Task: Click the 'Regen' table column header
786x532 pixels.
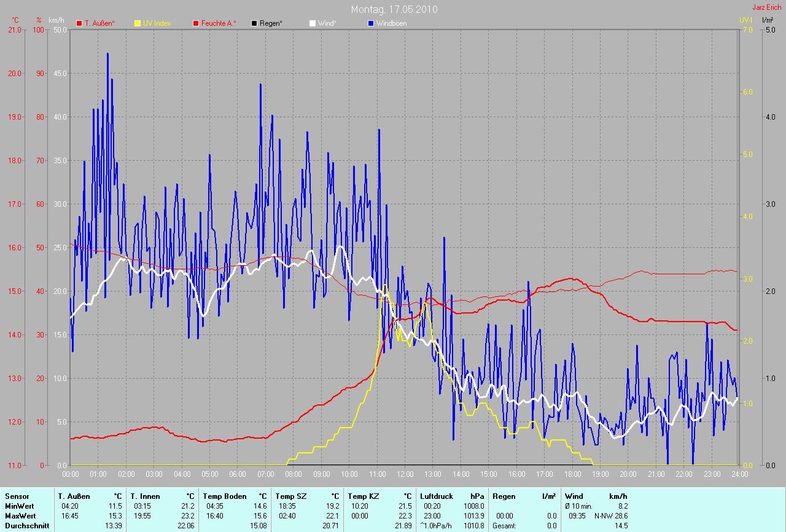Action: pyautogui.click(x=504, y=496)
